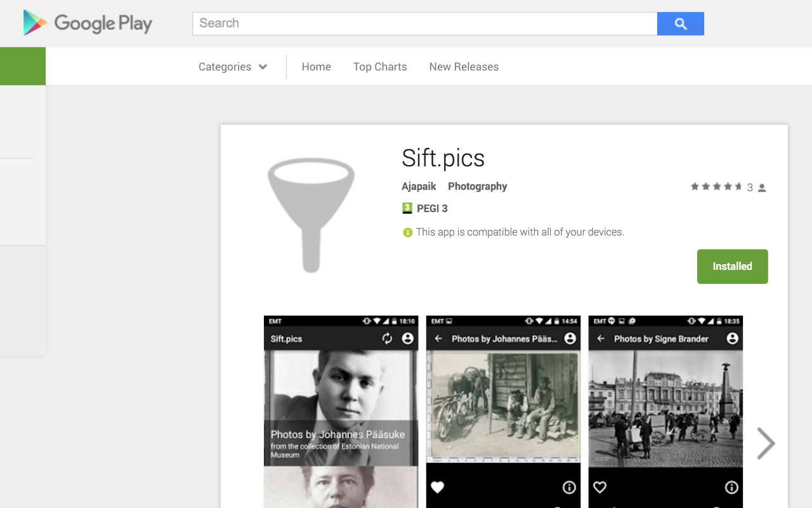Image resolution: width=812 pixels, height=508 pixels.
Task: Show next screenshots with right chevron
Action: point(766,443)
